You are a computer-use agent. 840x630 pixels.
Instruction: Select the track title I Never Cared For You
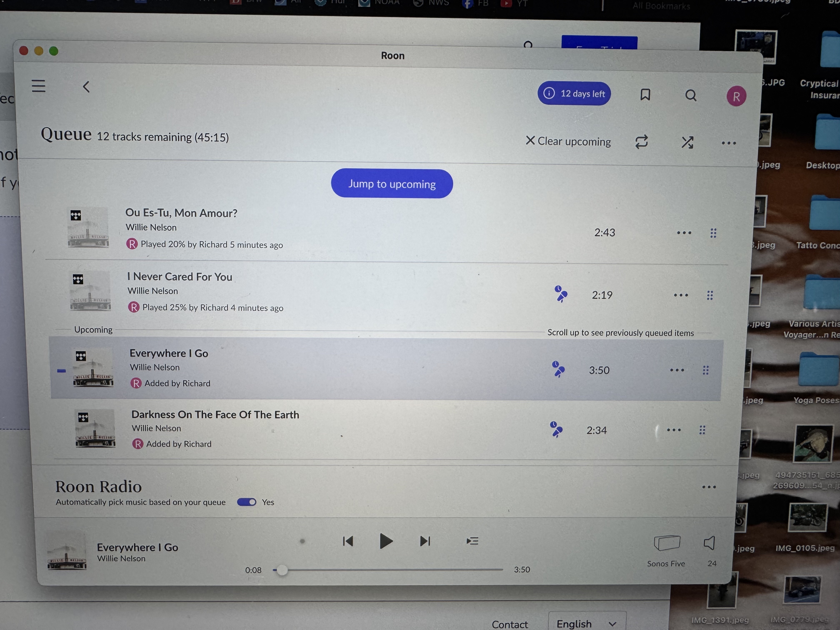coord(180,277)
